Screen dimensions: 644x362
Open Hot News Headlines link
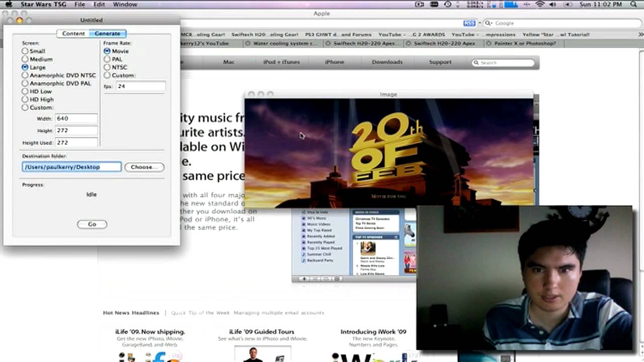131,313
